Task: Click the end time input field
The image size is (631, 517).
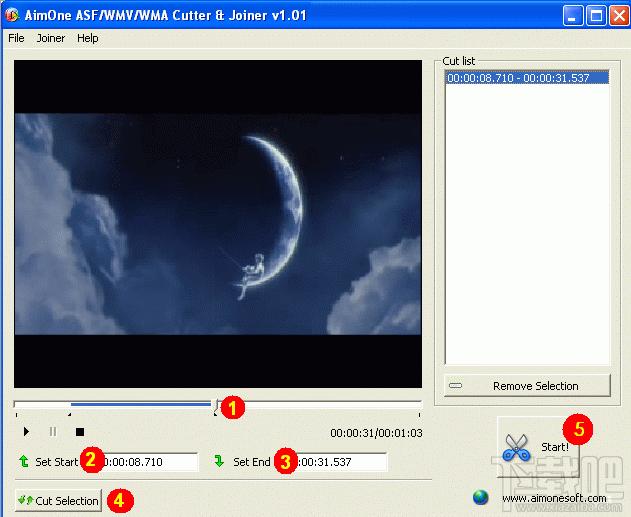Action: point(339,461)
